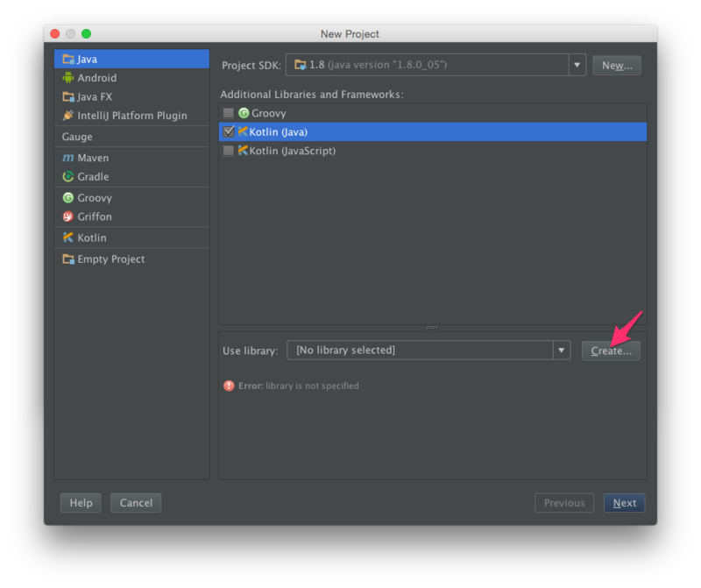Select the Java folder icon in sidebar

coord(68,59)
